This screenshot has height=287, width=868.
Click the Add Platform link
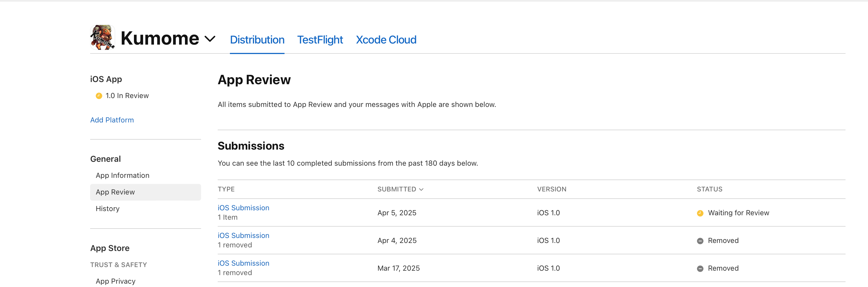pos(112,120)
